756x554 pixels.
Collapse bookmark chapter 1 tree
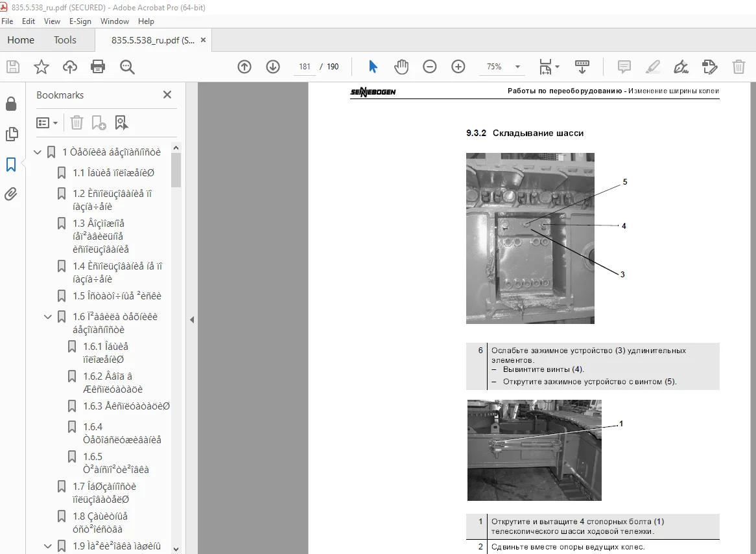38,152
